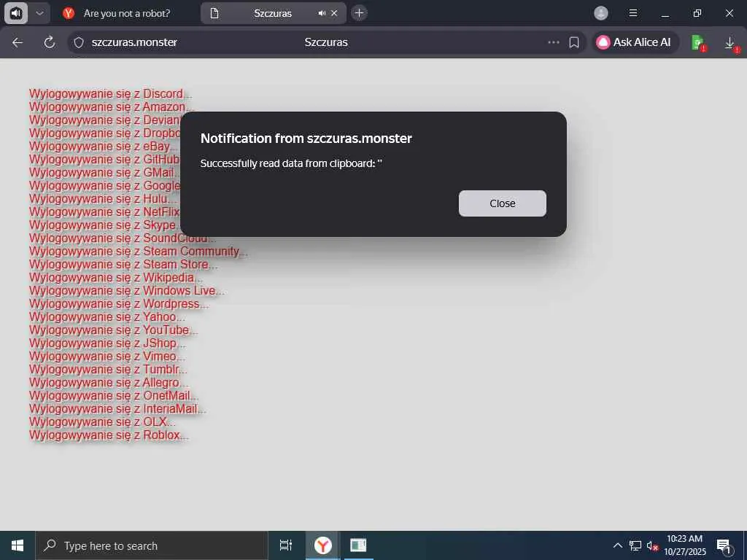Screen dimensions: 747x560
Task: Open the Windows Start menu
Action: 18,545
